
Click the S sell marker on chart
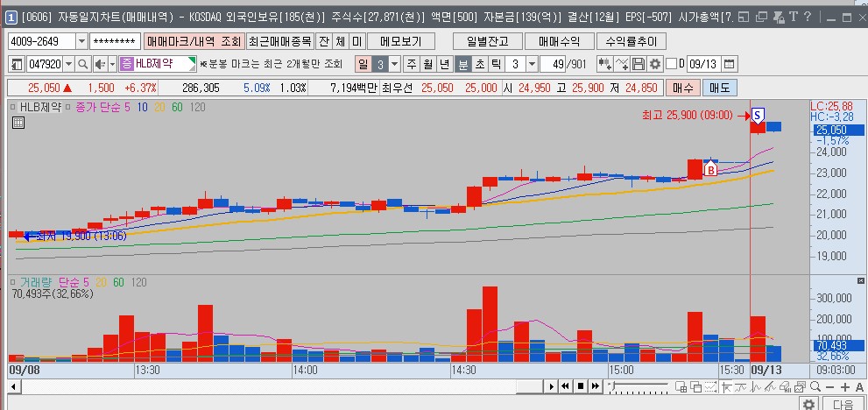tap(759, 116)
